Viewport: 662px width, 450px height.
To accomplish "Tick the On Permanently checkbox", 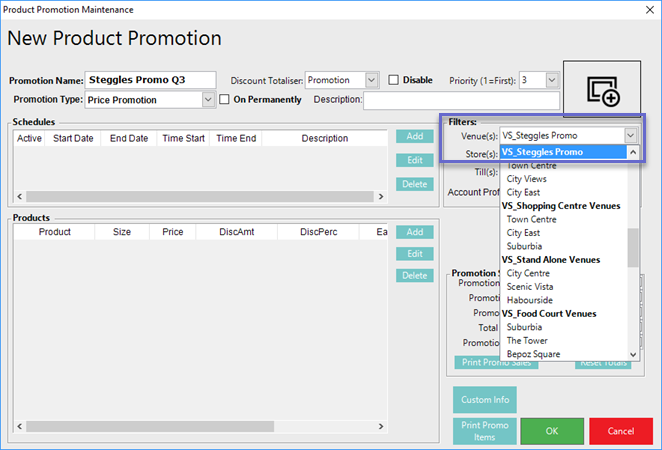I will 225,100.
